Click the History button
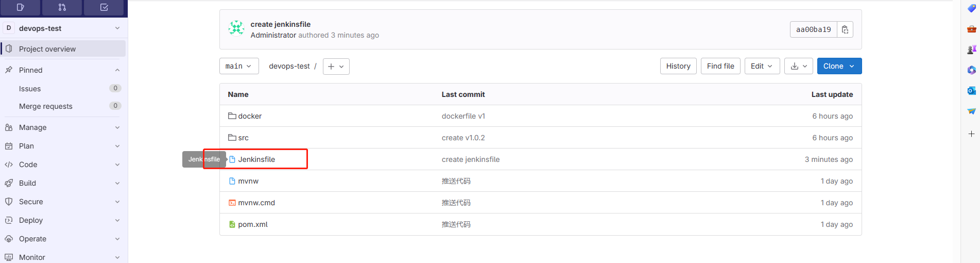Image resolution: width=980 pixels, height=263 pixels. (678, 66)
